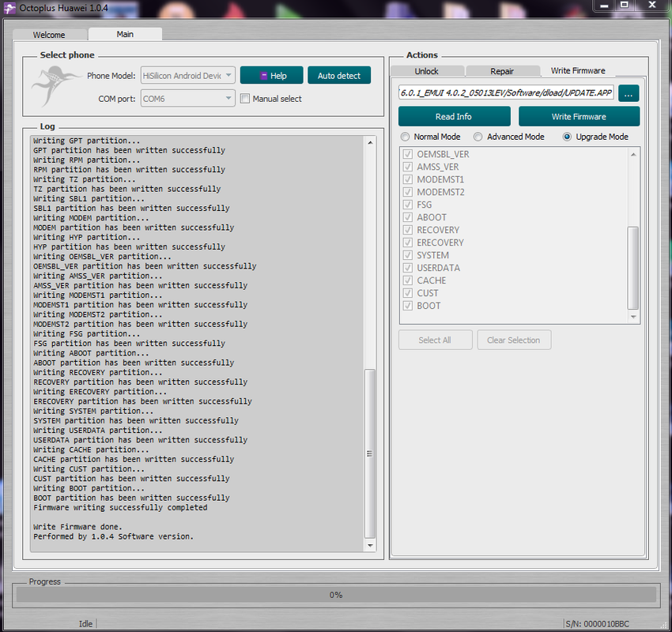
Task: Browse for firmware file with ellipsis button
Action: (x=629, y=93)
